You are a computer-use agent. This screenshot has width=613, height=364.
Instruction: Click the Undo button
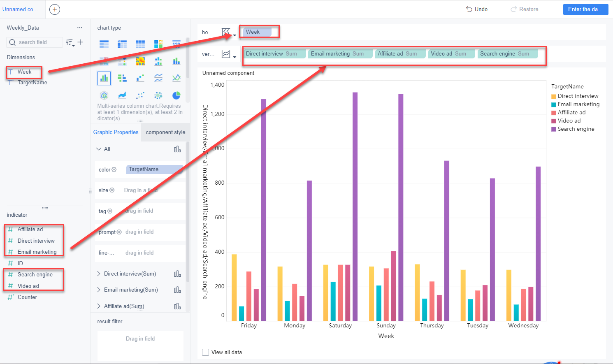pyautogui.click(x=477, y=9)
